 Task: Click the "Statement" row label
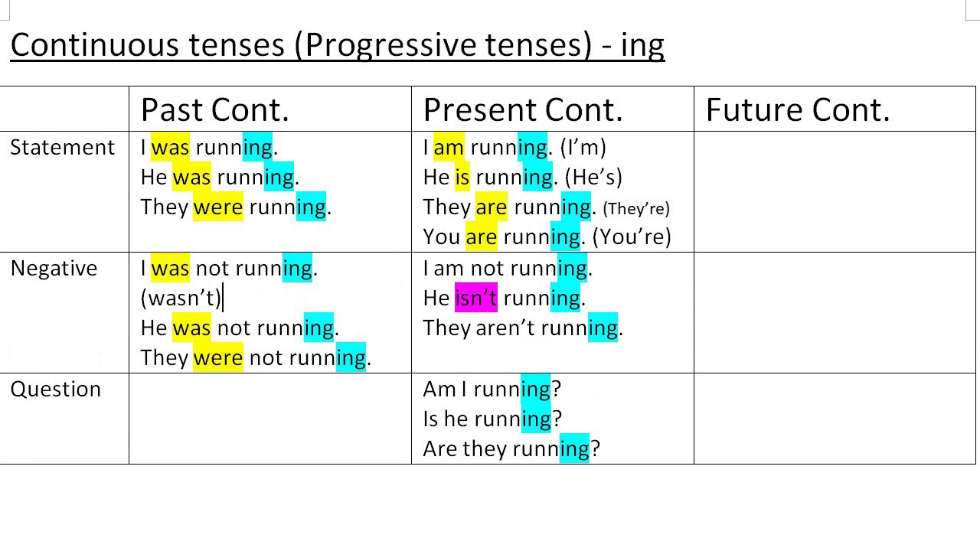click(62, 148)
